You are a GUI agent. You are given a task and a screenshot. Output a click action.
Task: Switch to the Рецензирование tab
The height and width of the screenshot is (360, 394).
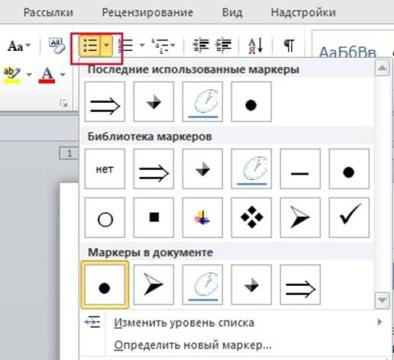pos(147,12)
